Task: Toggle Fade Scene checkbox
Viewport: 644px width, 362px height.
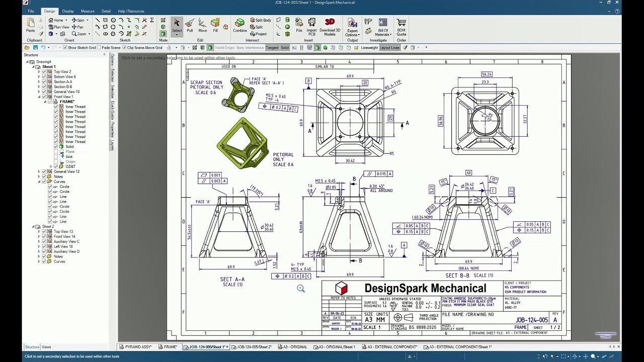Action: pyautogui.click(x=99, y=48)
